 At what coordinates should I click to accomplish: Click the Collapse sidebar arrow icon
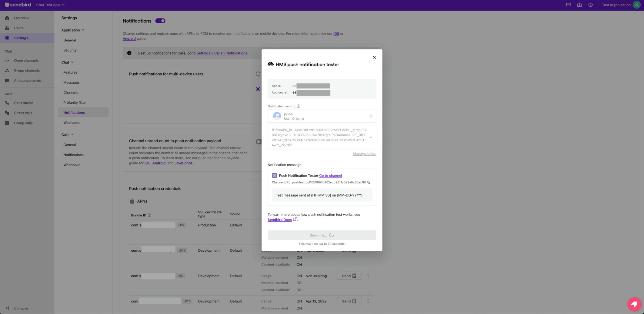click(x=7, y=308)
